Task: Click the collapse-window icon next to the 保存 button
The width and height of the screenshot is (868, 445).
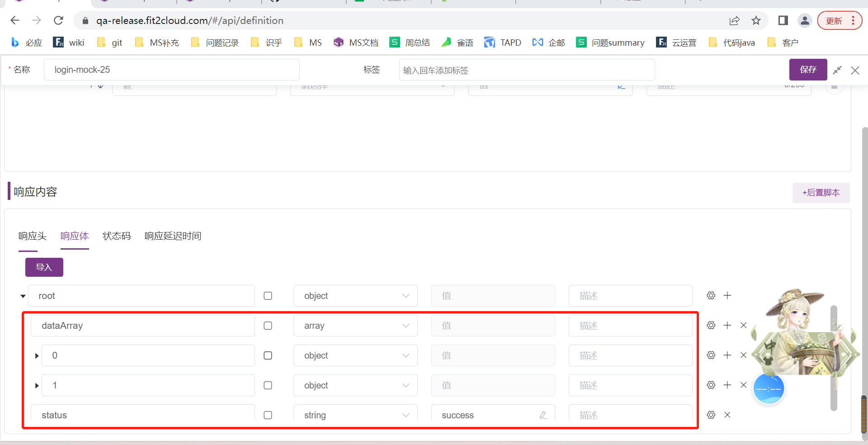Action: point(837,70)
